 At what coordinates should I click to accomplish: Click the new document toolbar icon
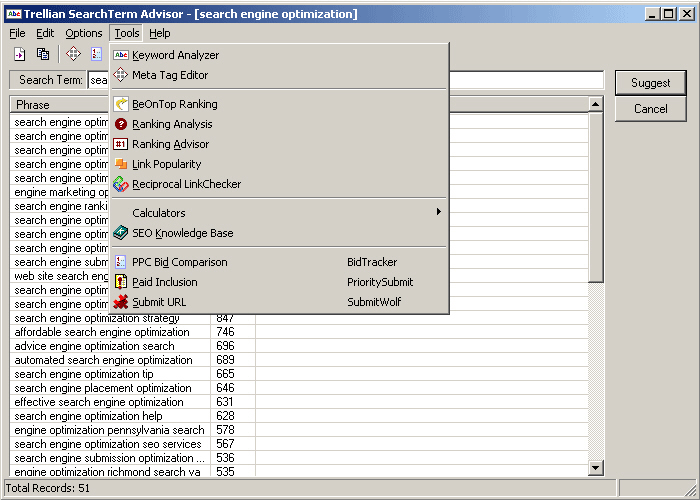tap(19, 54)
